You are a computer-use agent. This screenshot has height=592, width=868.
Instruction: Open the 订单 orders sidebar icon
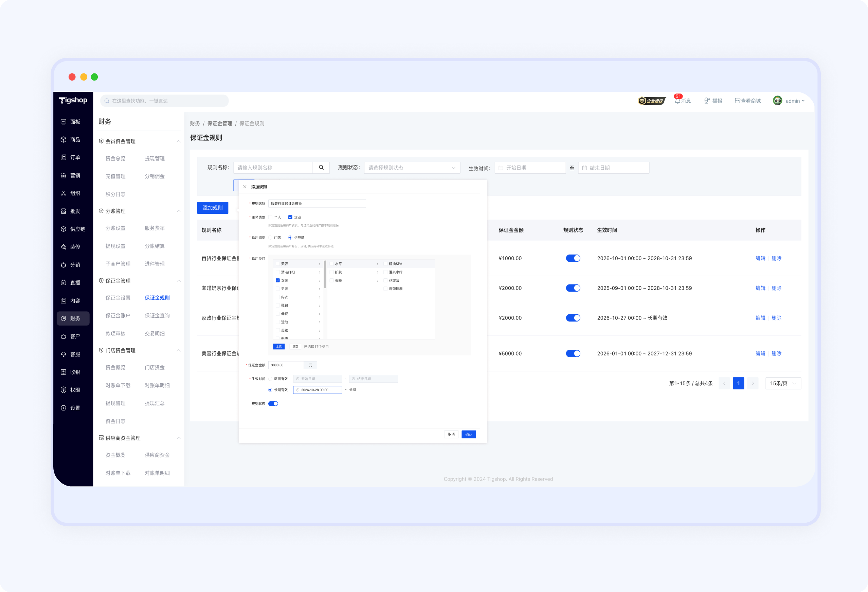click(x=64, y=157)
